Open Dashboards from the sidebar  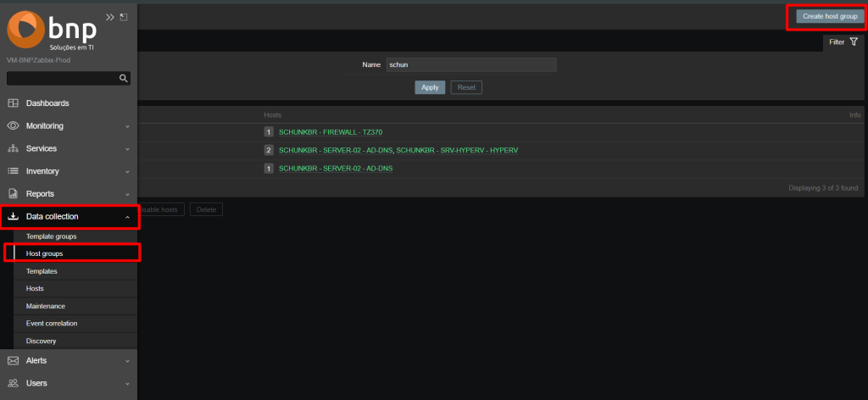coord(47,103)
